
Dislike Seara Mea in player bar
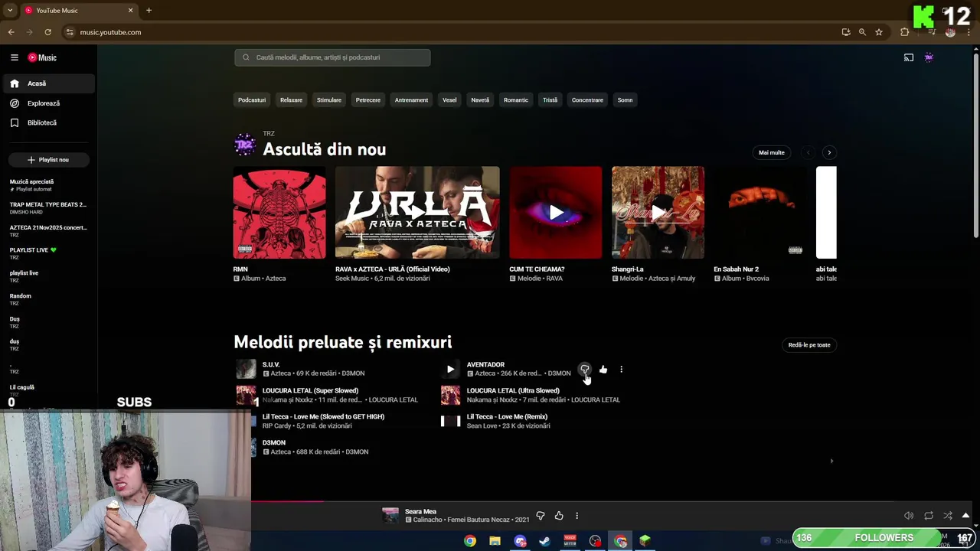(541, 516)
